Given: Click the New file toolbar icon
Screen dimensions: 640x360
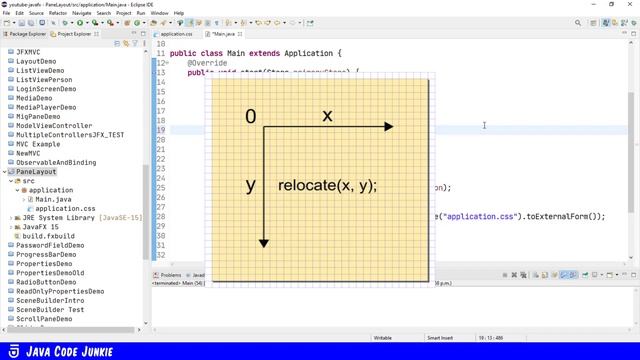Looking at the screenshot, I should (x=7, y=23).
